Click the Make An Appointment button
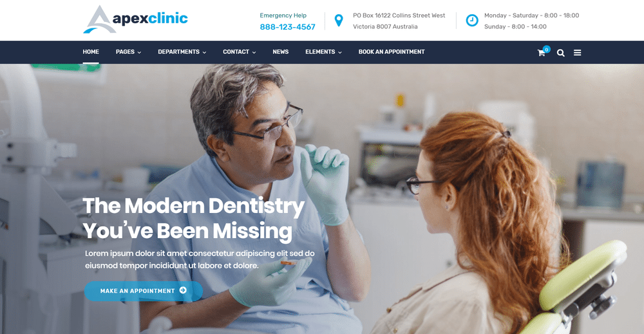Screen dimensions: 644x334 pos(144,291)
